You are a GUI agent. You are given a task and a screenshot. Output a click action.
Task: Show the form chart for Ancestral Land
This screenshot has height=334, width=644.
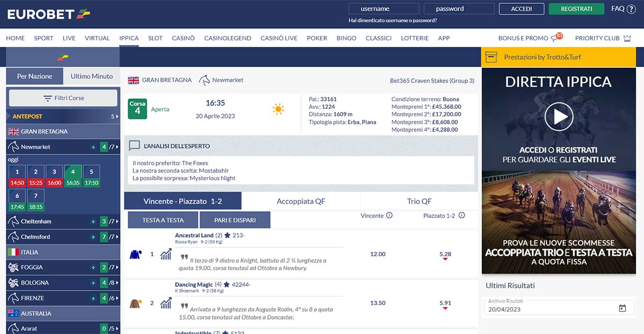[x=166, y=254]
